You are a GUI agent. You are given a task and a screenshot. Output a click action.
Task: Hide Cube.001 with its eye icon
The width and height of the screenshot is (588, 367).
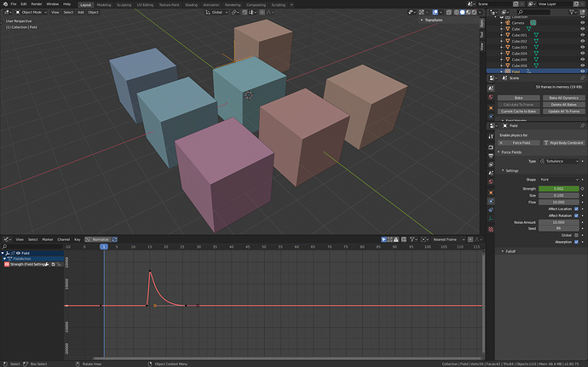[582, 35]
